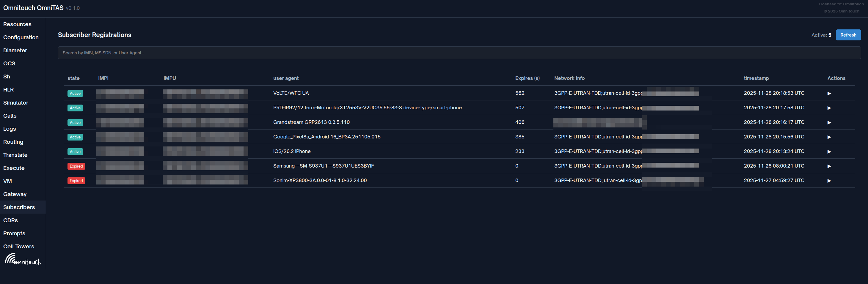Click the Omnitouch OmniTAS title link

pos(33,8)
